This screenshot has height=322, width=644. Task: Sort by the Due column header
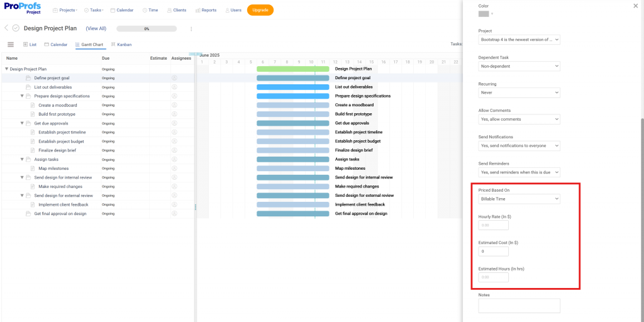106,58
